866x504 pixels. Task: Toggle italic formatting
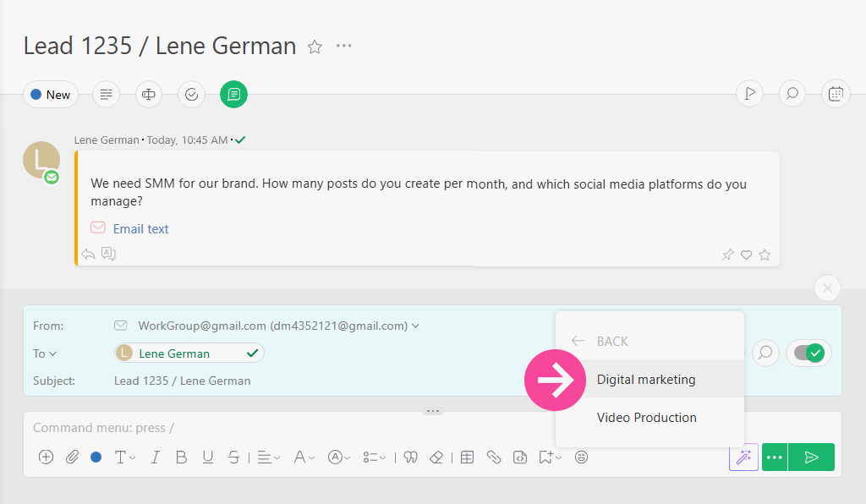coord(156,457)
